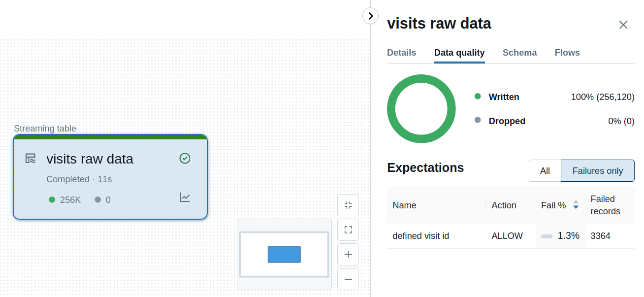Click the 1.3% fail progress bar
Screen dimensions: 644x297
pyautogui.click(x=547, y=236)
